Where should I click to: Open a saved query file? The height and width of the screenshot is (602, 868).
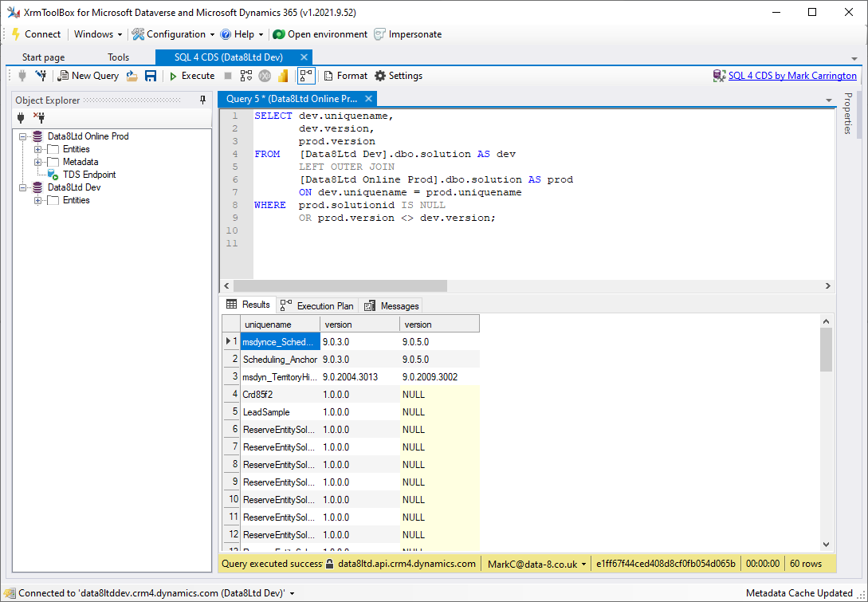132,75
